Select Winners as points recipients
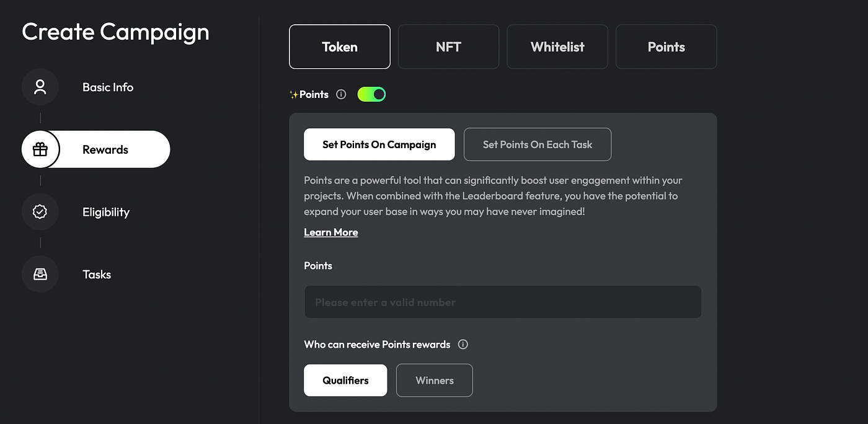The width and height of the screenshot is (868, 424). click(x=434, y=380)
